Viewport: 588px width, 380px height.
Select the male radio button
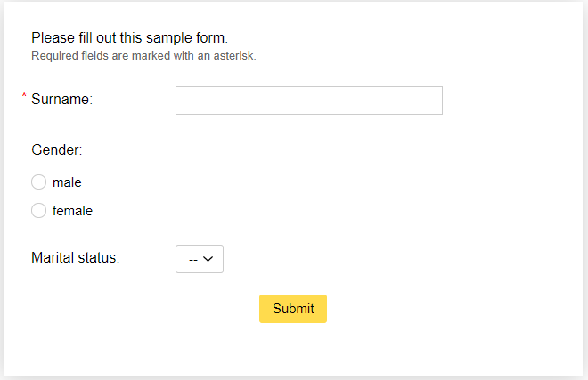(x=38, y=182)
